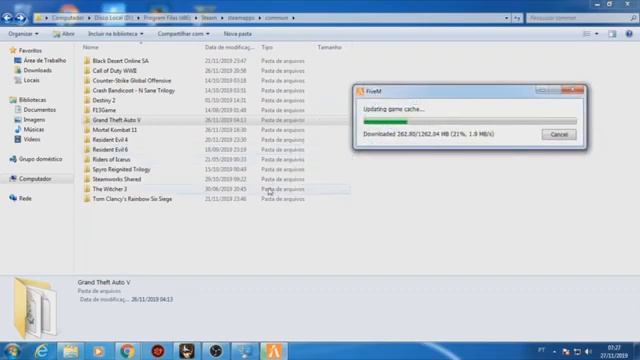Click the change view icon
Viewport: 640px width, 360px height.
click(587, 34)
